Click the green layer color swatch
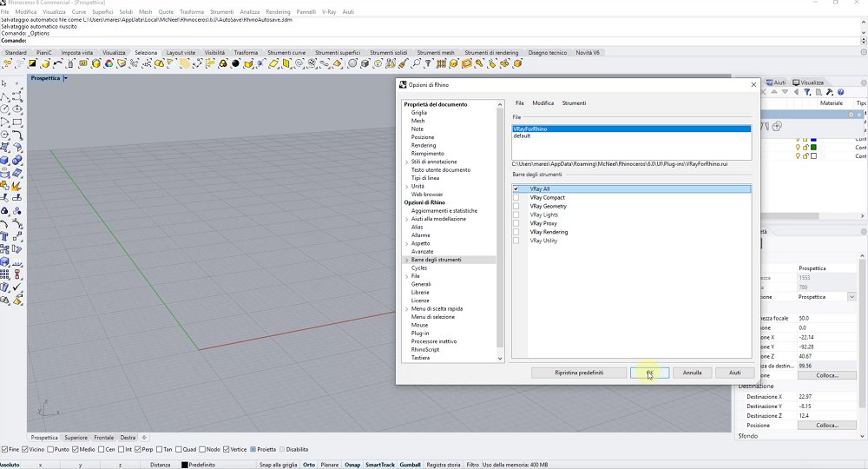This screenshot has width=868, height=469. (813, 148)
